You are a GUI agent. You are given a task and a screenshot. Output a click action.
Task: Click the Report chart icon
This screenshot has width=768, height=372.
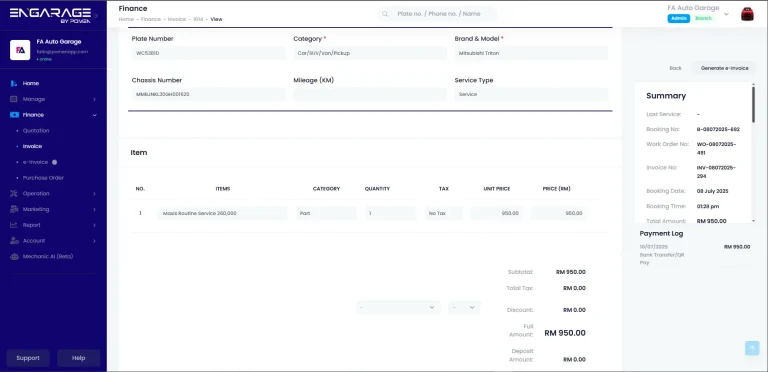point(14,225)
